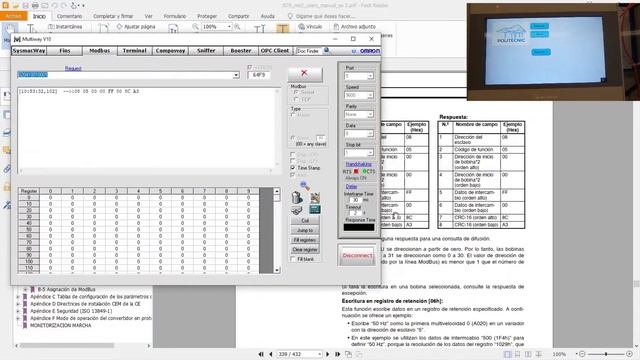Click zoom plus button in Foxit status bar

[629, 354]
